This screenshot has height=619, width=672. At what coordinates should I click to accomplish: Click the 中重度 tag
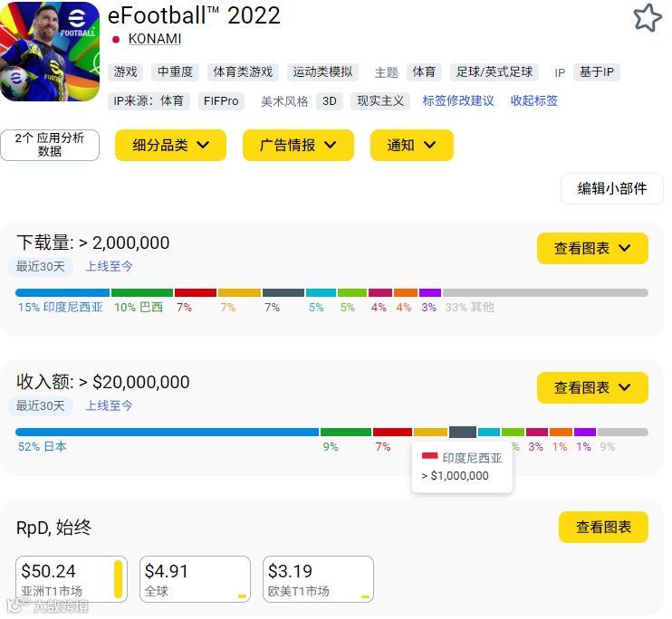pos(175,72)
